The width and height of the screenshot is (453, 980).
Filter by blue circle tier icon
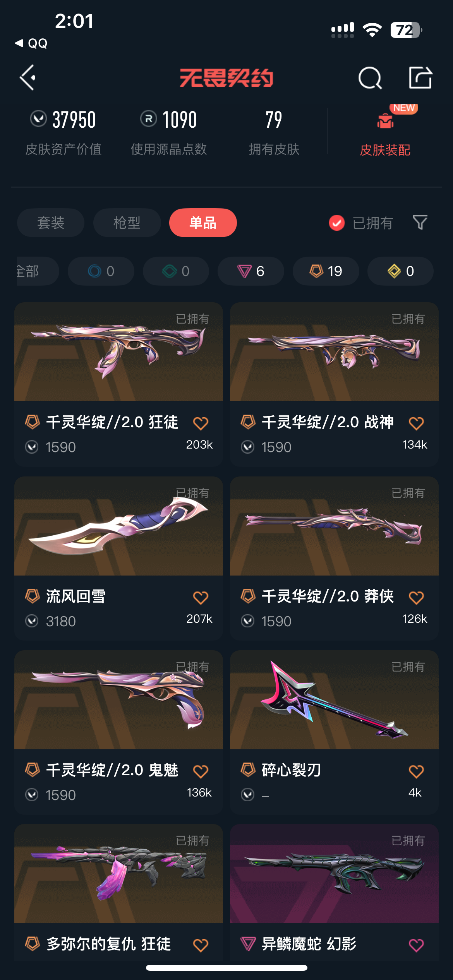(x=101, y=271)
